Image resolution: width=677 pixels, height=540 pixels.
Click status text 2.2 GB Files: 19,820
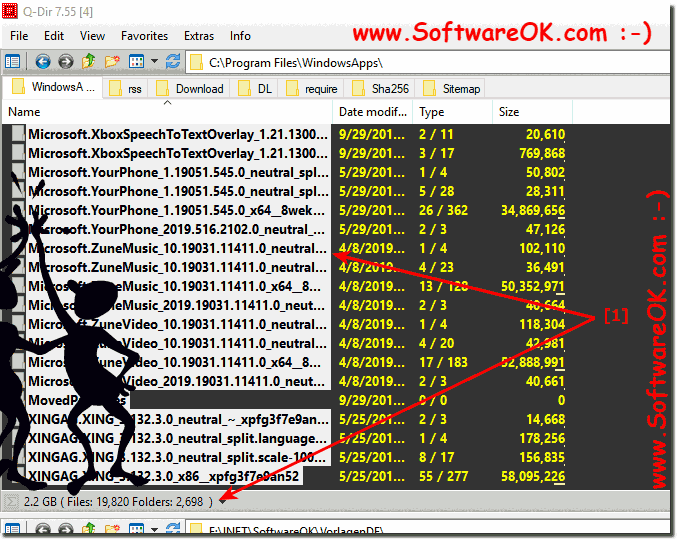coord(118,502)
